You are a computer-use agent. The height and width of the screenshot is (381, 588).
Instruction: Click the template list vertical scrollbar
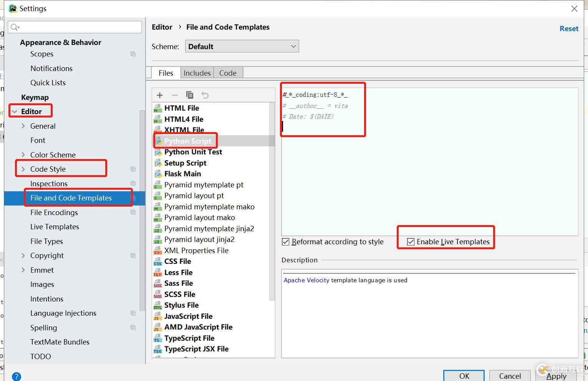coord(272,201)
